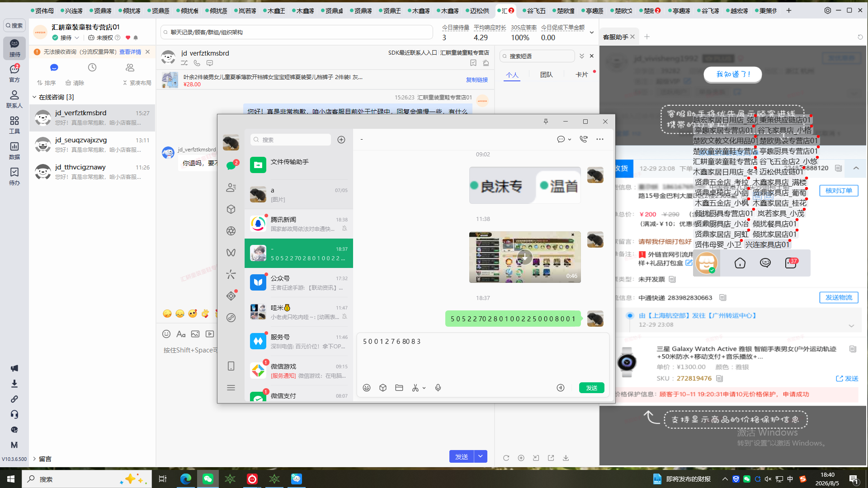
Task: Click the 复制链接 link beside the product
Action: tap(477, 80)
